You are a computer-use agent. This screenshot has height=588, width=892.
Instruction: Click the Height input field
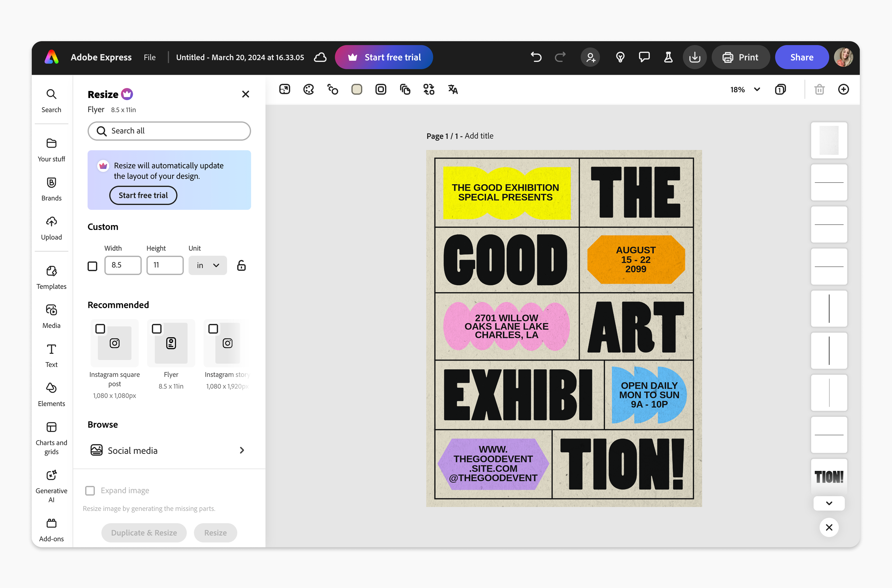(165, 266)
